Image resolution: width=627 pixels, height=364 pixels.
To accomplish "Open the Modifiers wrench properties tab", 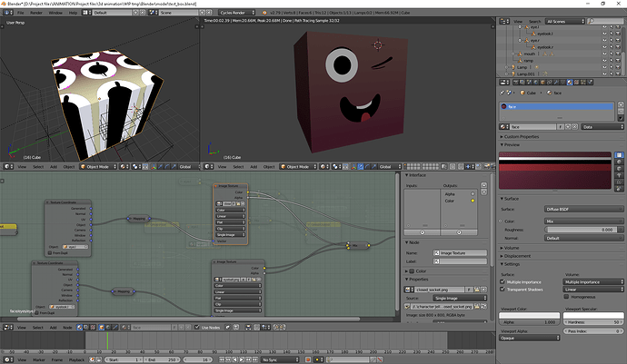I will point(556,82).
